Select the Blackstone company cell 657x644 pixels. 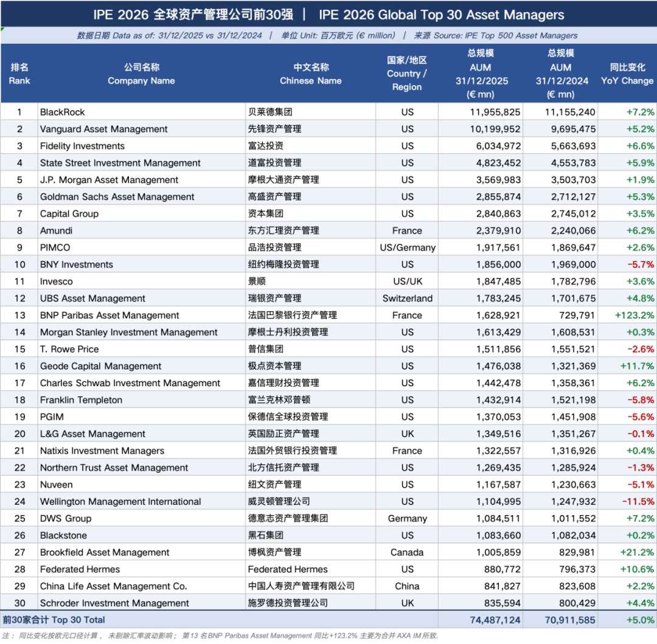click(x=142, y=536)
